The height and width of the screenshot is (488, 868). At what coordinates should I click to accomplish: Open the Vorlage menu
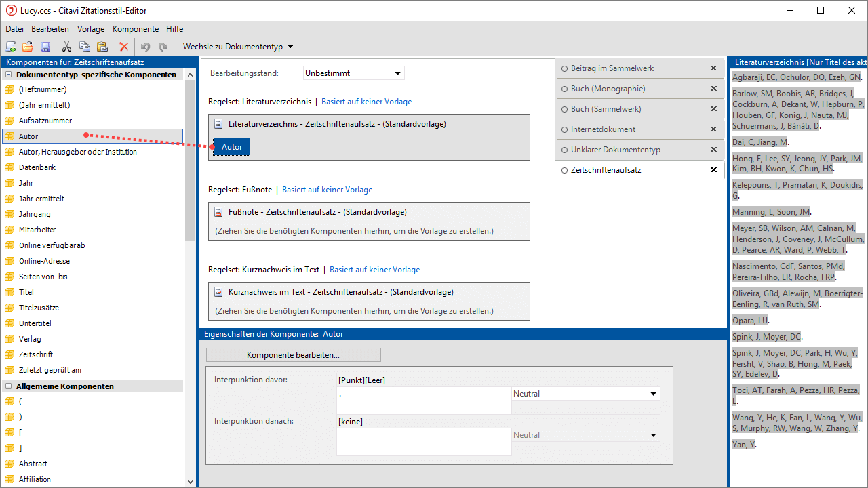pos(91,29)
